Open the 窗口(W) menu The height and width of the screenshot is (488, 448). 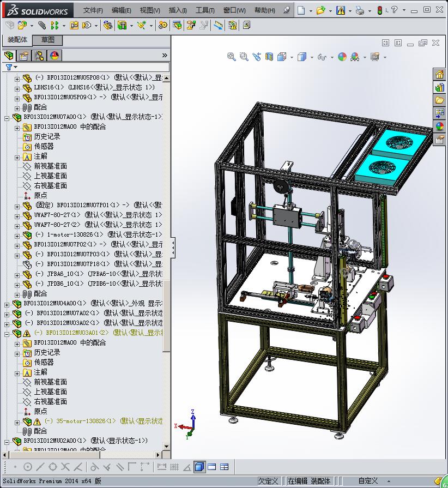click(x=234, y=10)
